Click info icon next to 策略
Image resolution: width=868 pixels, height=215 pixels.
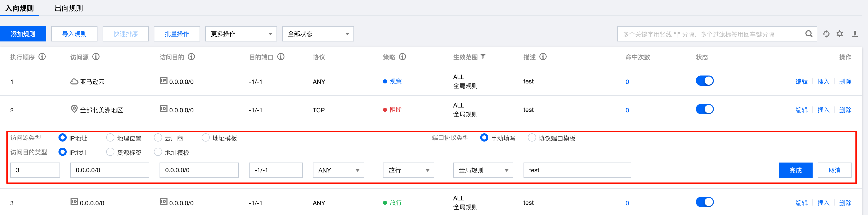(x=402, y=57)
